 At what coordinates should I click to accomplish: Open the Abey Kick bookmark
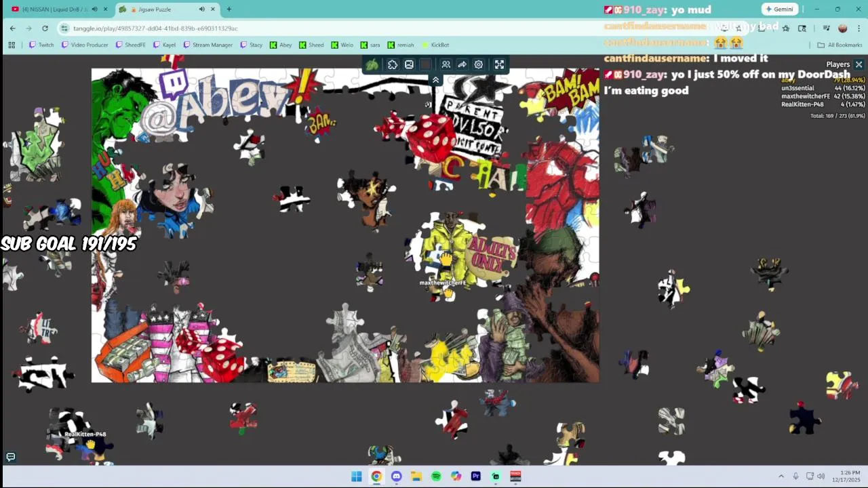[x=281, y=45]
